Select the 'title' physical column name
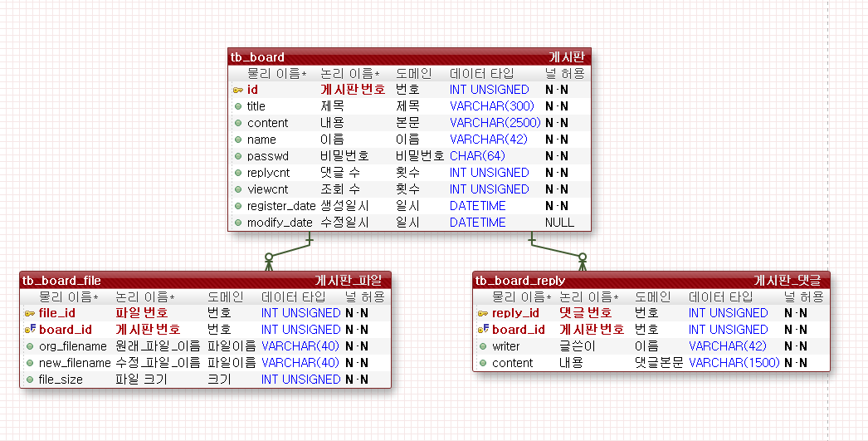Screen dimensions: 868x441 tap(256, 106)
